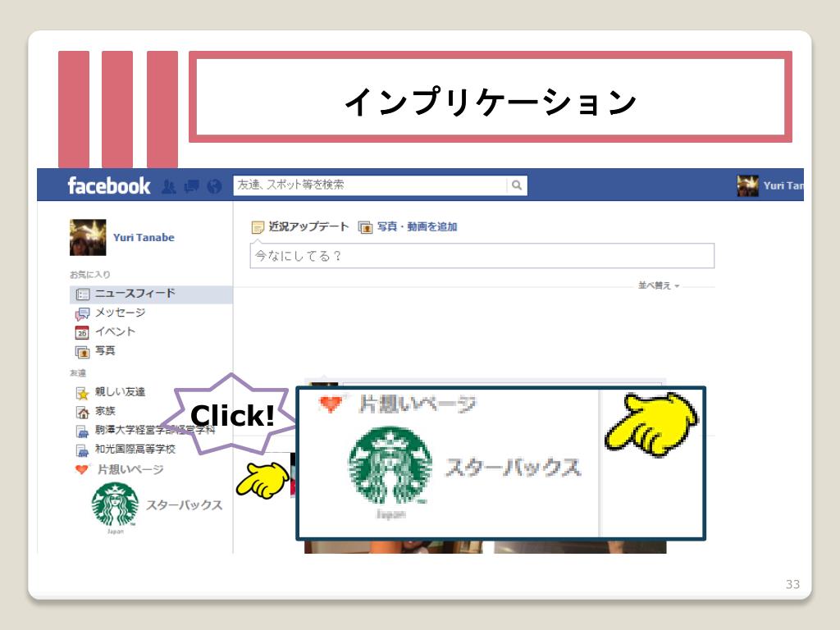Open the friend requests icon
Viewport: 840px width, 630px height.
tap(169, 186)
